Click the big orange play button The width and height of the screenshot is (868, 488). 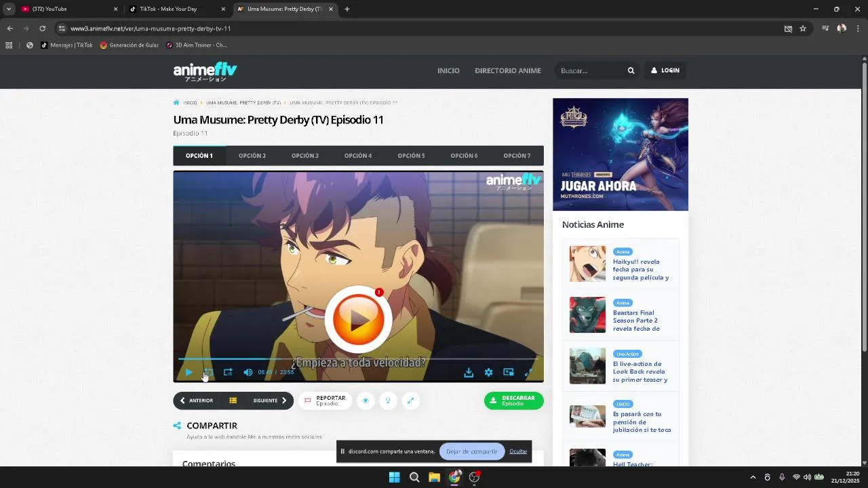pos(358,319)
